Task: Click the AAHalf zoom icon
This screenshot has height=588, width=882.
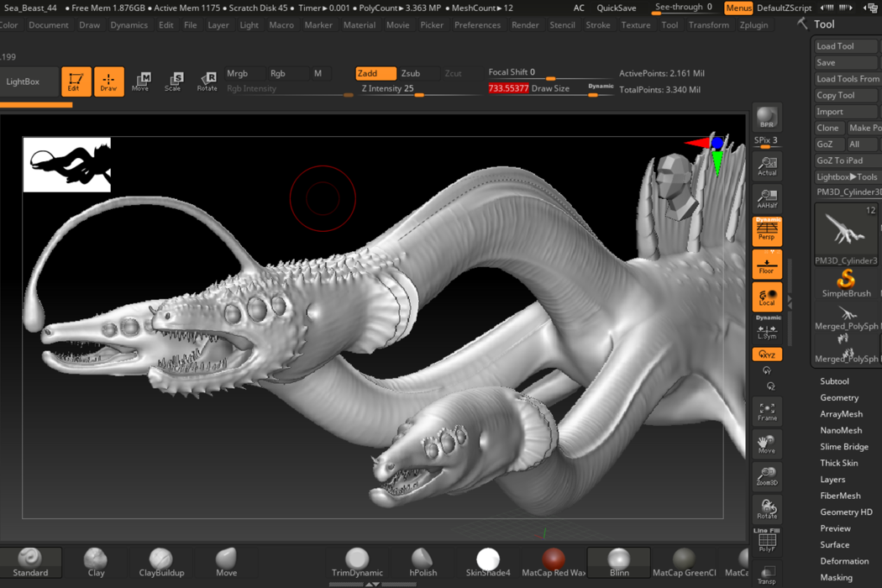Action: [766, 198]
